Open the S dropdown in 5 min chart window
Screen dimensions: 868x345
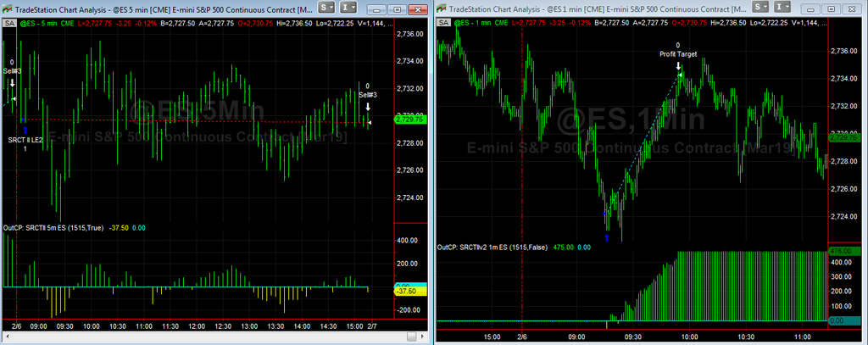pos(327,8)
